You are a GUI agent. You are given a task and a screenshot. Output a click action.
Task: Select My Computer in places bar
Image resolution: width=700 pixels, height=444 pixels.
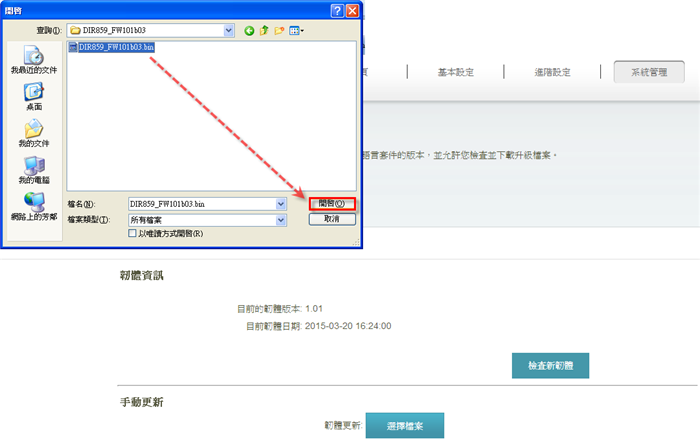pyautogui.click(x=34, y=169)
